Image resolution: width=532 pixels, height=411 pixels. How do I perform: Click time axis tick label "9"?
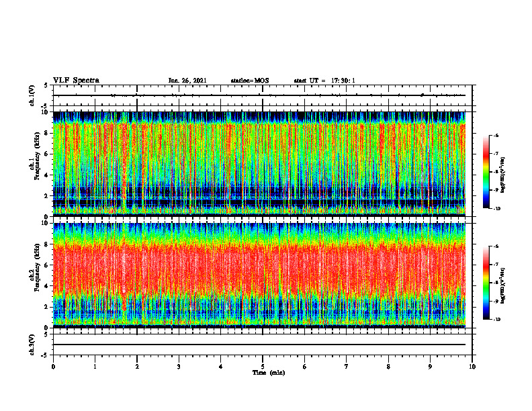tap(430, 367)
